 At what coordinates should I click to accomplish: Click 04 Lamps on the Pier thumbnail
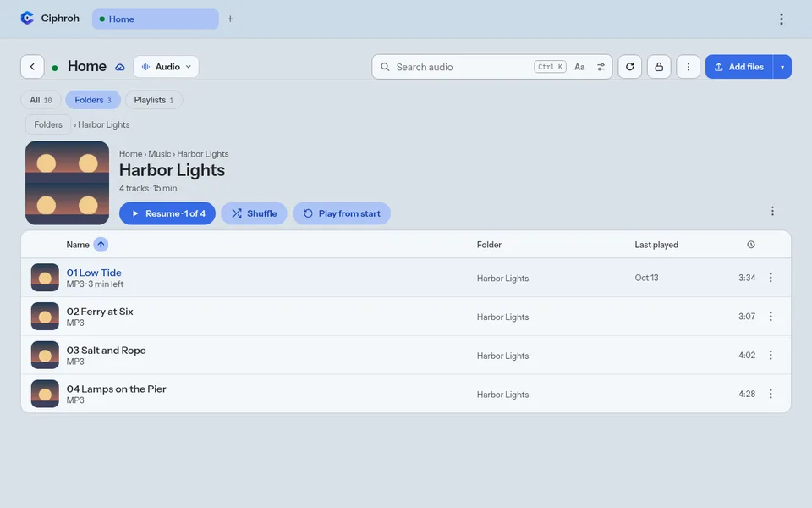coord(45,394)
